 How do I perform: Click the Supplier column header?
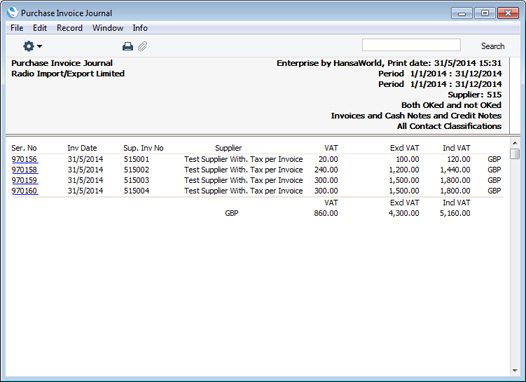(x=228, y=148)
